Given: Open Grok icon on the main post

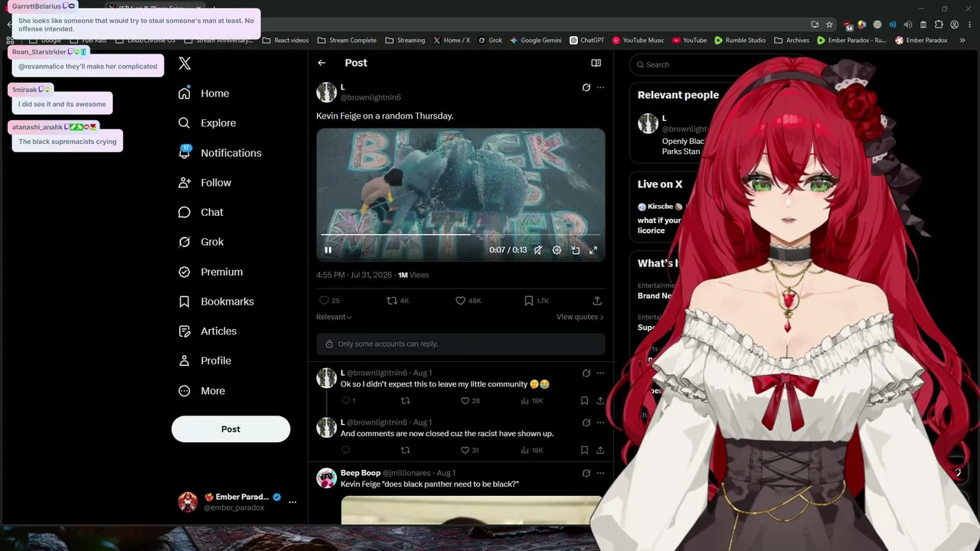Looking at the screenshot, I should [586, 87].
